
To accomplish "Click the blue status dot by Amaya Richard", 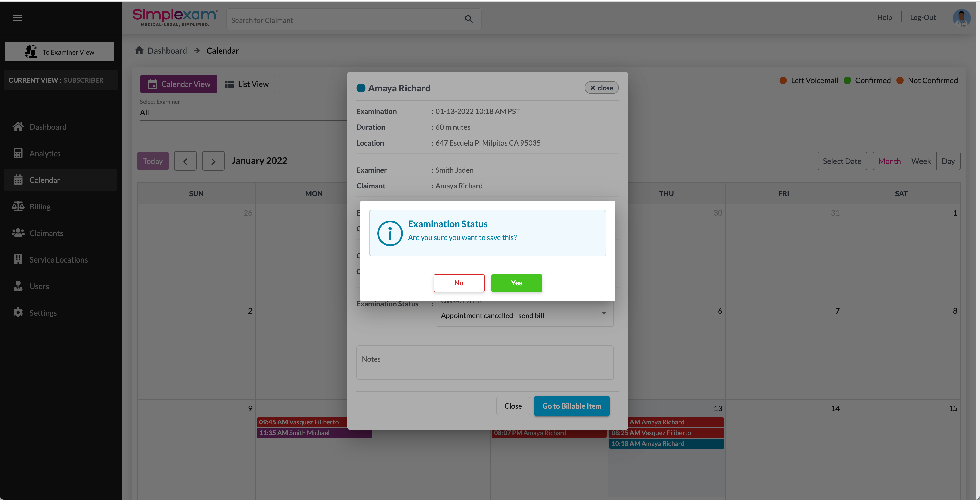I will 361,88.
